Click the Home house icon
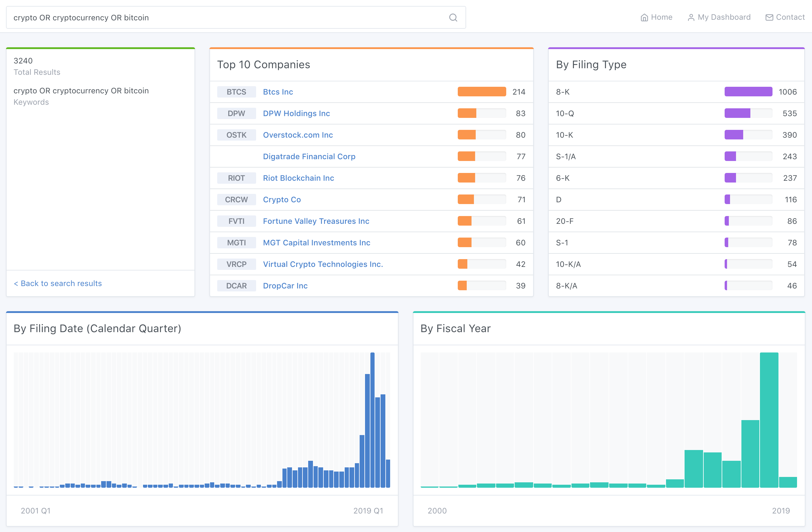Screen dimensions: 812x532 tap(644, 17)
